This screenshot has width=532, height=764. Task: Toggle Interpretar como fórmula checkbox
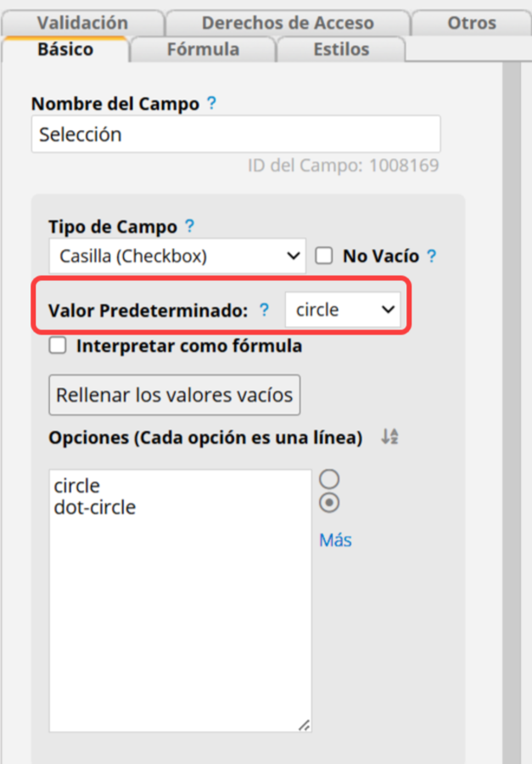(58, 346)
